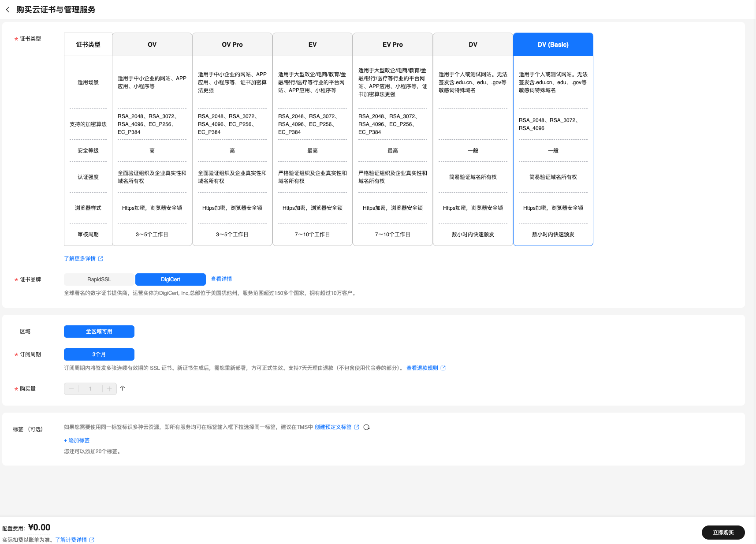
Task: Click 认证强度 row label
Action: (88, 177)
